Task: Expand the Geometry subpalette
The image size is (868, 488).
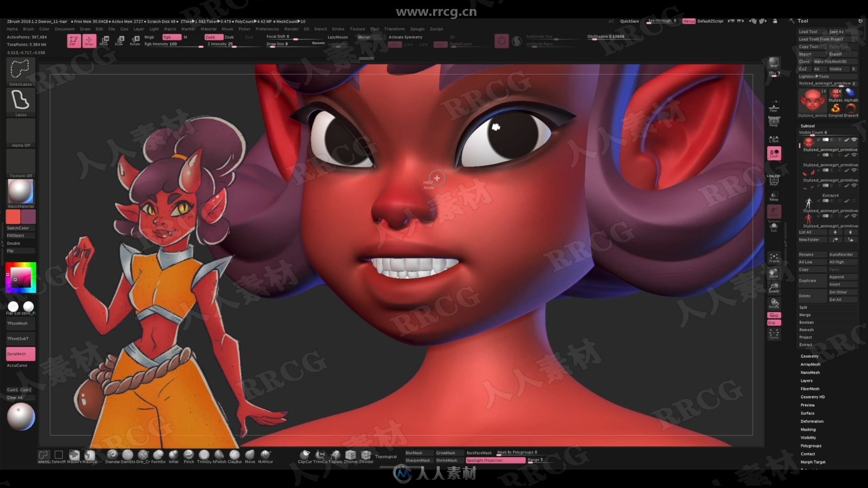Action: point(809,357)
